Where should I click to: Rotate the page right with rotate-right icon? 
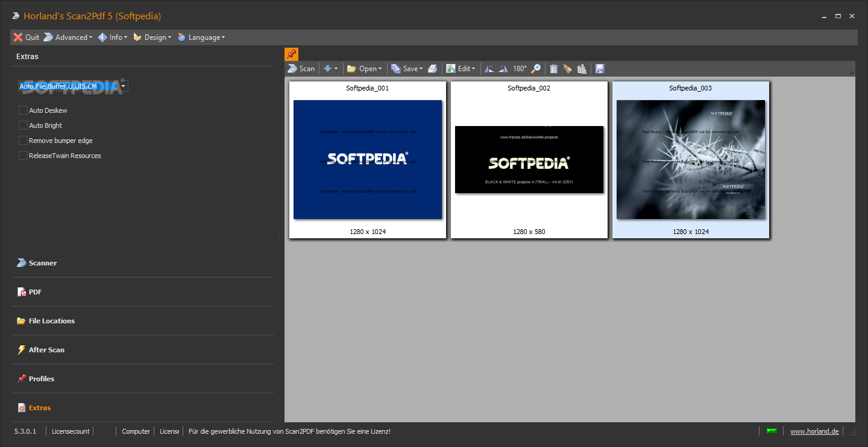click(x=503, y=69)
